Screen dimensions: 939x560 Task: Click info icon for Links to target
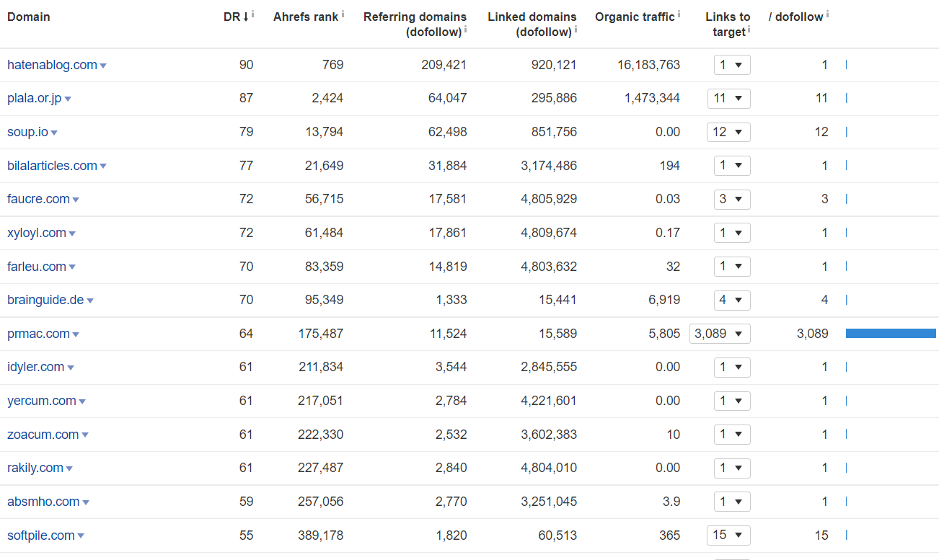point(749,30)
